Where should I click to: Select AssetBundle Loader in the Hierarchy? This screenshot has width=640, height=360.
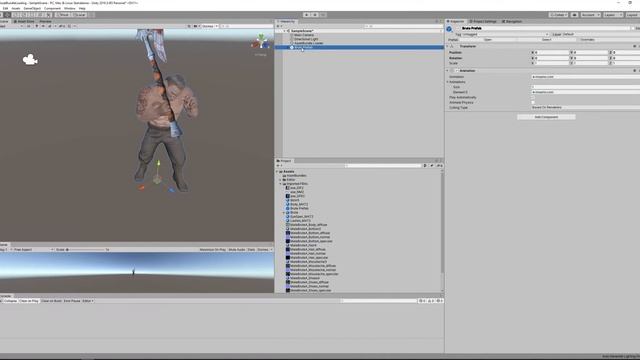(307, 43)
